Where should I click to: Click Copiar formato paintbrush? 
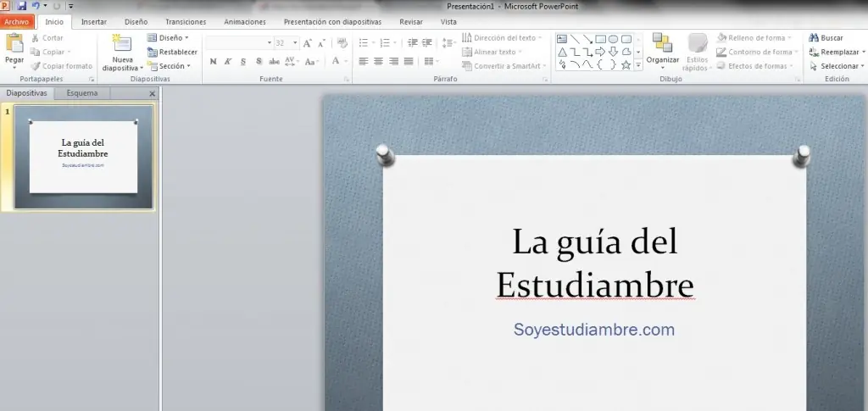click(61, 66)
